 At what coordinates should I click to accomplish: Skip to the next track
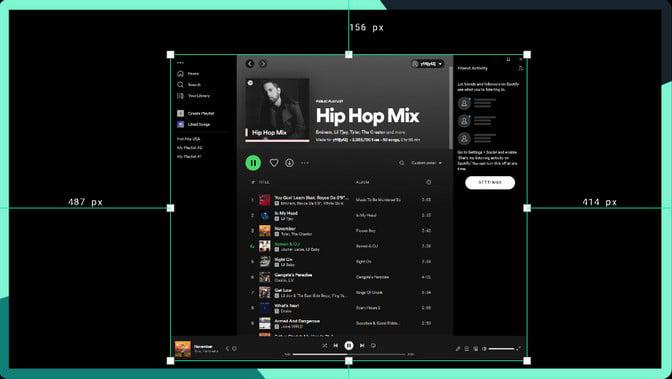[x=362, y=346]
